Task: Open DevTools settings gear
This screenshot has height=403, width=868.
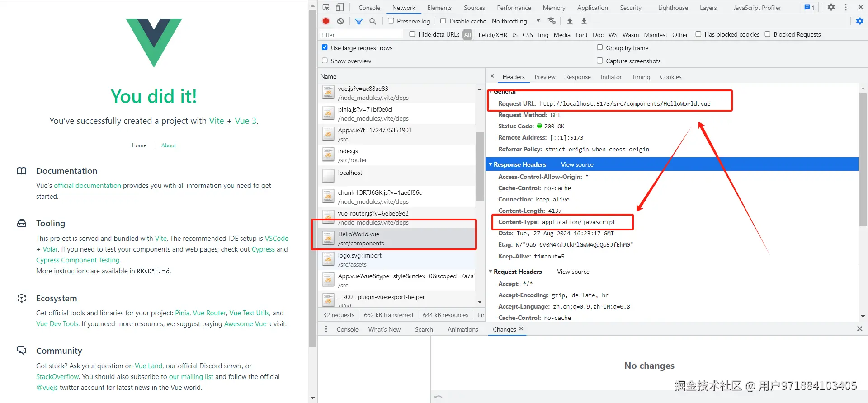Action: tap(831, 7)
